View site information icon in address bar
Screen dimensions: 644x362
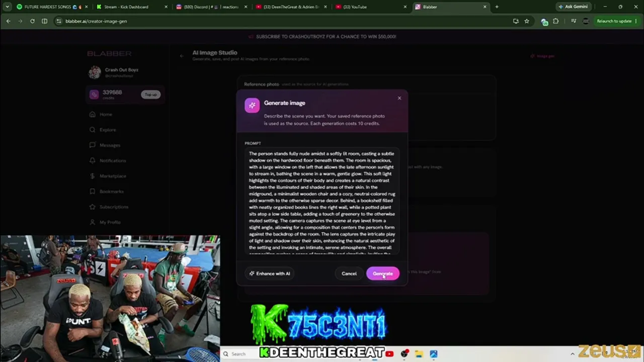58,21
